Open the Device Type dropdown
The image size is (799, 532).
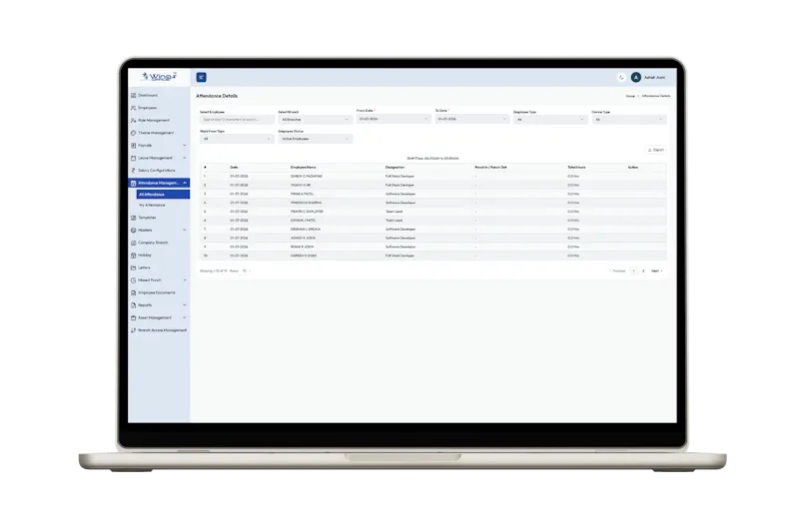[629, 120]
